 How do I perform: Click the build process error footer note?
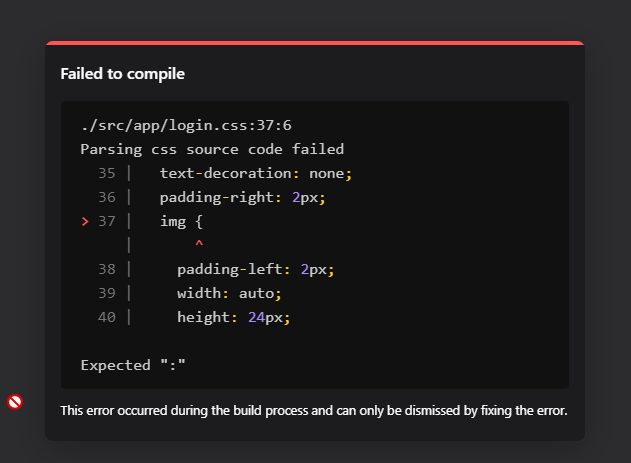(x=313, y=410)
